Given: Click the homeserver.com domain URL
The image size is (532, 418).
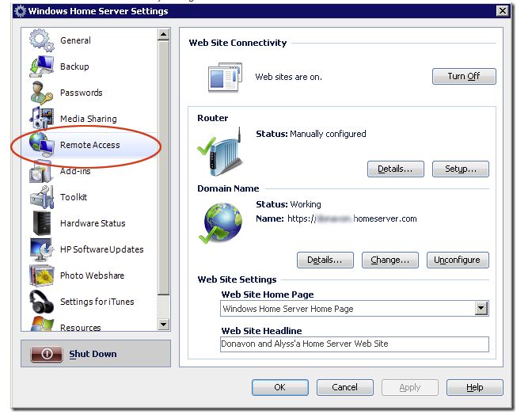Looking at the screenshot, I should coord(351,218).
